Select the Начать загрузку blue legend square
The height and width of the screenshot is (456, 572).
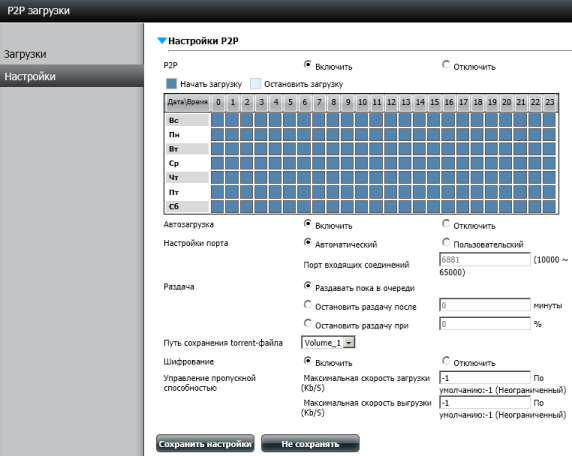[x=171, y=84]
